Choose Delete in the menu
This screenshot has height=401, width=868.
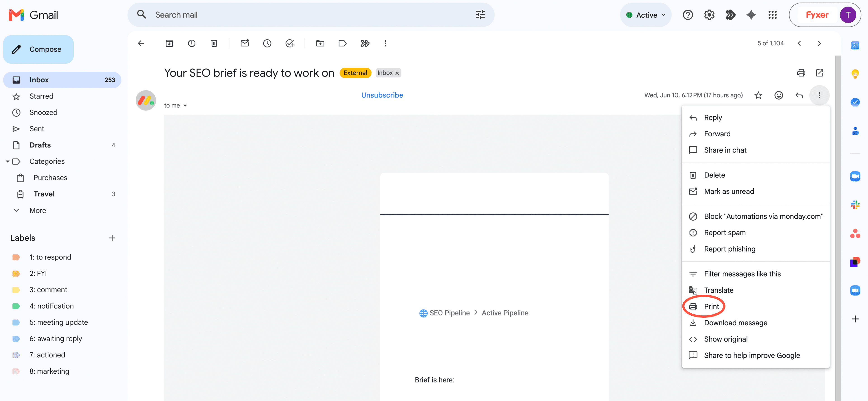(x=755, y=175)
